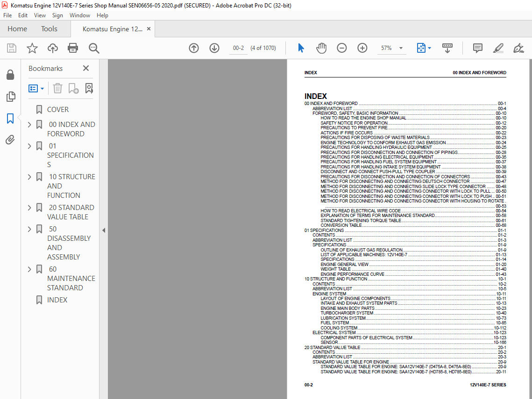Select the 00 INDEX AND FOREWORD bookmark
Image resolution: width=532 pixels, height=399 pixels.
pos(71,129)
